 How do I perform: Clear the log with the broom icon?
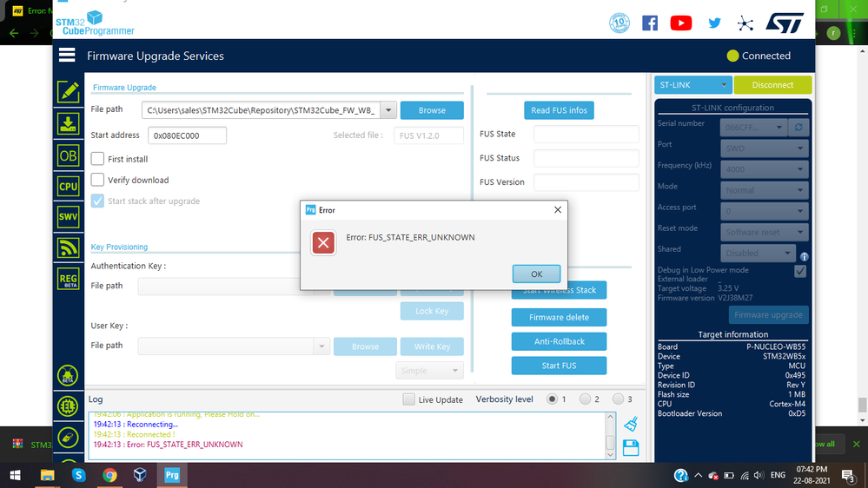[631, 424]
